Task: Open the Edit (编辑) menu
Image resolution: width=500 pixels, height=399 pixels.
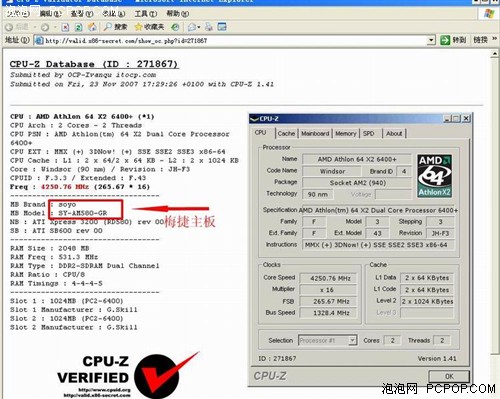Action: pyautogui.click(x=51, y=14)
